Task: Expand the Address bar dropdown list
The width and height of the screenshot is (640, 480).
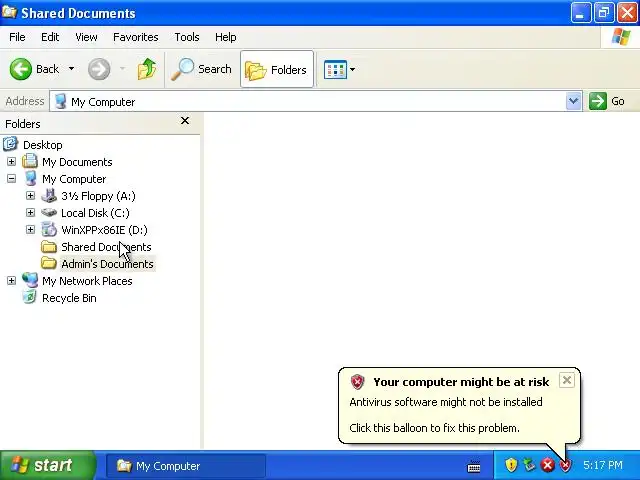Action: pyautogui.click(x=573, y=101)
